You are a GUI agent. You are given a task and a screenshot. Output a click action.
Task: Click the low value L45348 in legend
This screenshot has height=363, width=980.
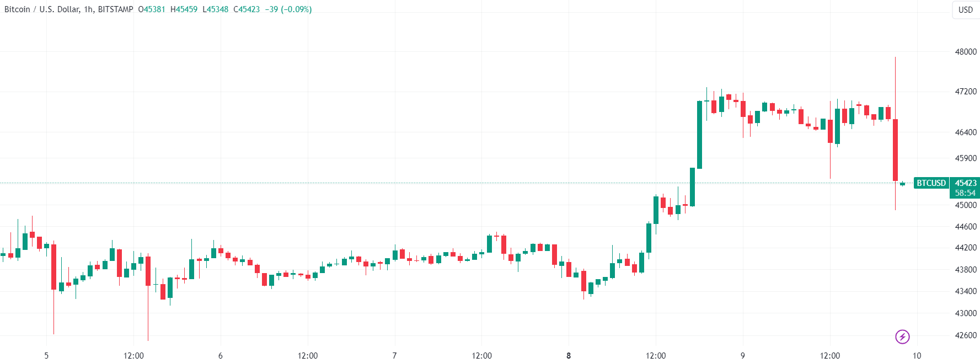click(215, 9)
